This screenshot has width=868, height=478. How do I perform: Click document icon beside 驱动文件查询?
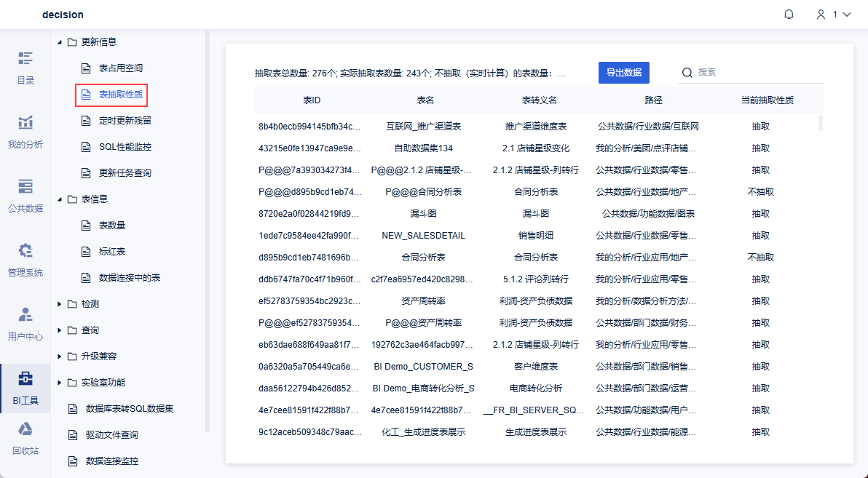point(73,435)
